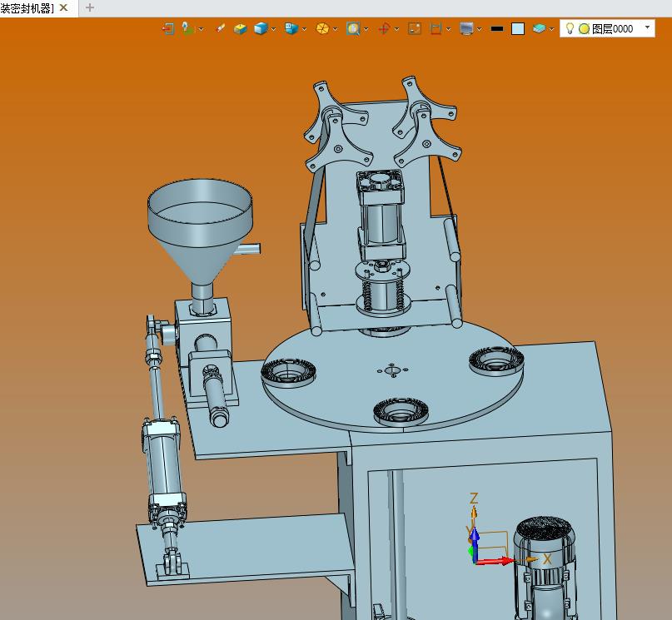Expand the red bracket icon dropdown
Image resolution: width=672 pixels, height=620 pixels.
click(448, 29)
